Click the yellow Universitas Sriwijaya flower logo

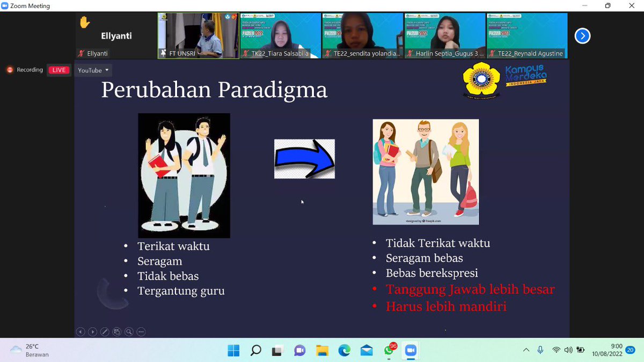tap(481, 80)
